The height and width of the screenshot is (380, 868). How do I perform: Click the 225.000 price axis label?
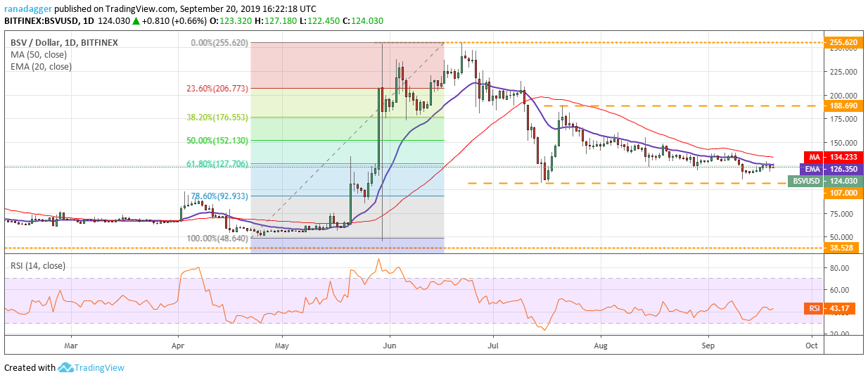point(842,71)
